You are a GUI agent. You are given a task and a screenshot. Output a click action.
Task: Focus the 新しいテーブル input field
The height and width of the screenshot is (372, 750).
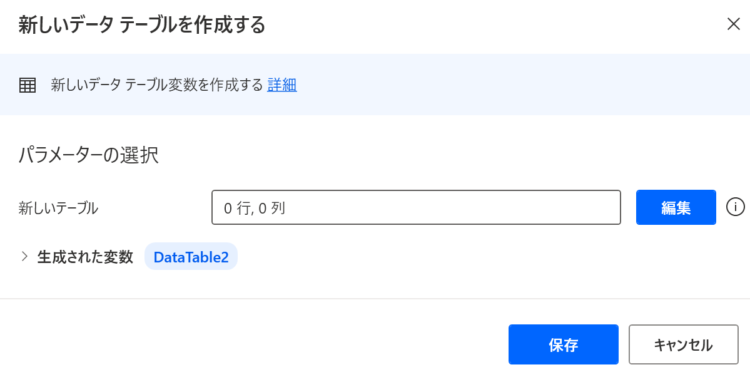click(x=416, y=207)
